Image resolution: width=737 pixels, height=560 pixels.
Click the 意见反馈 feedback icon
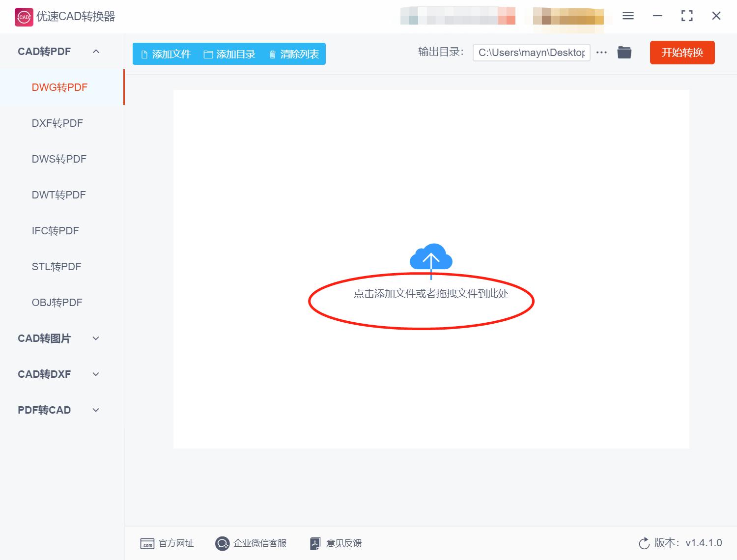tap(315, 543)
